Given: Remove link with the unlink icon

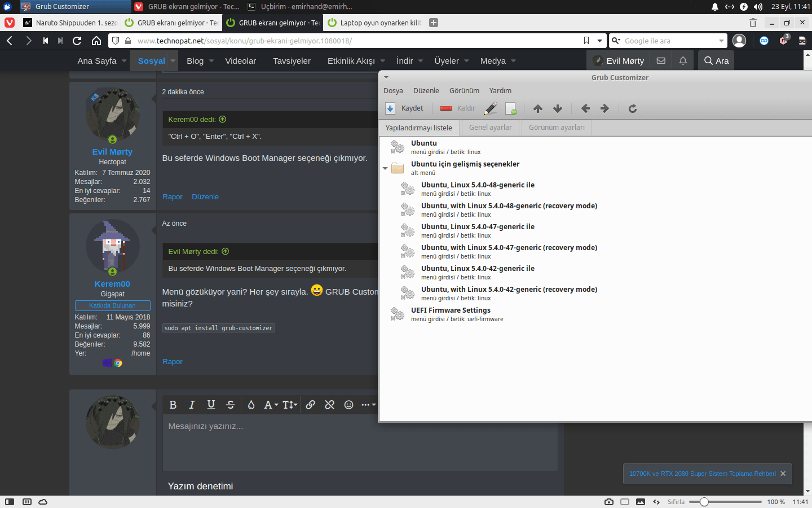Looking at the screenshot, I should pyautogui.click(x=330, y=405).
